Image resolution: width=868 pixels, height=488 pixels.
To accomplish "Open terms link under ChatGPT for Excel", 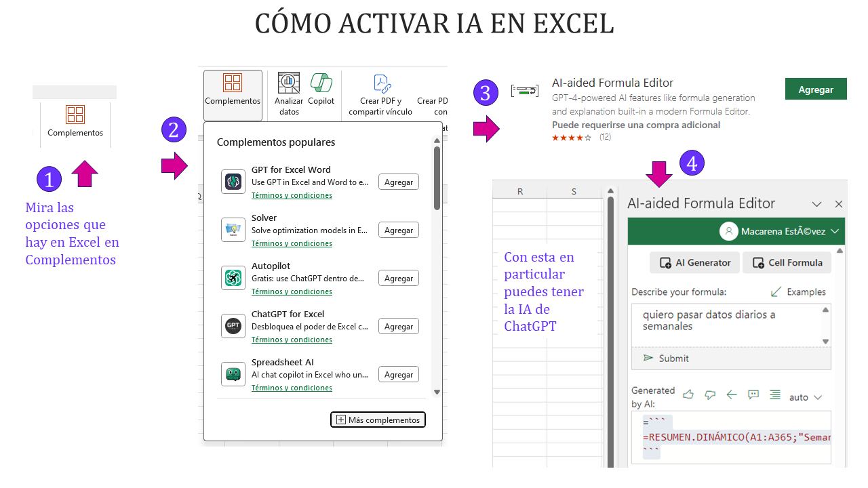I will tap(292, 340).
